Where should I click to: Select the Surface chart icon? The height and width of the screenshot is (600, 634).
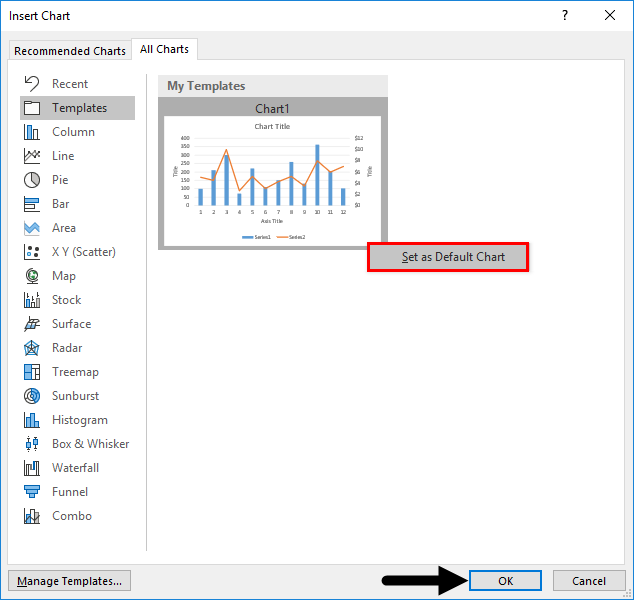pos(32,324)
